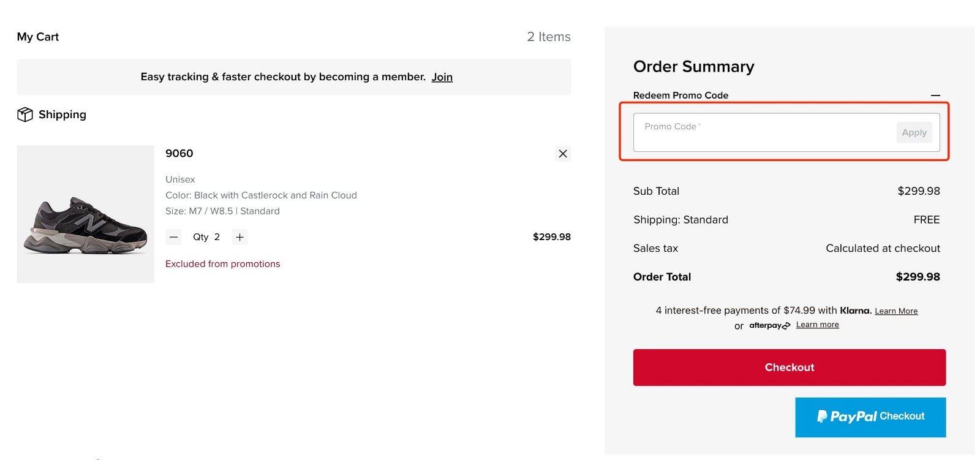Click inside the Promo Code input field
980x460 pixels.
(x=735, y=132)
